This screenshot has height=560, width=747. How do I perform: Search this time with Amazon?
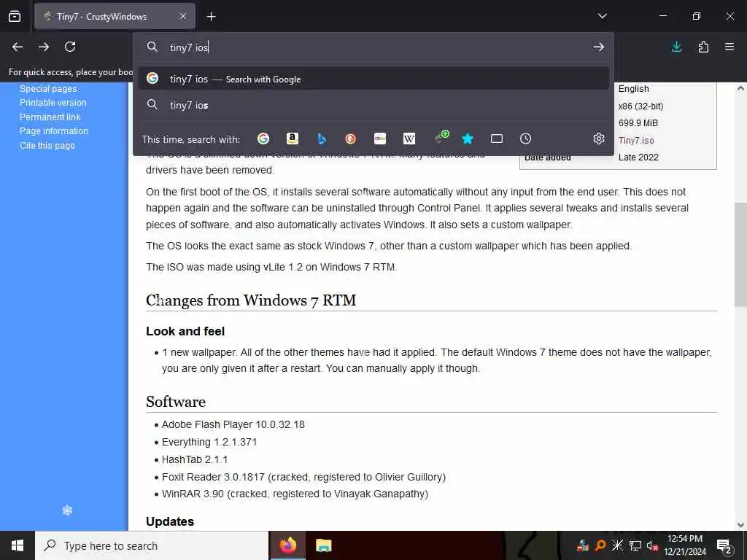292,139
